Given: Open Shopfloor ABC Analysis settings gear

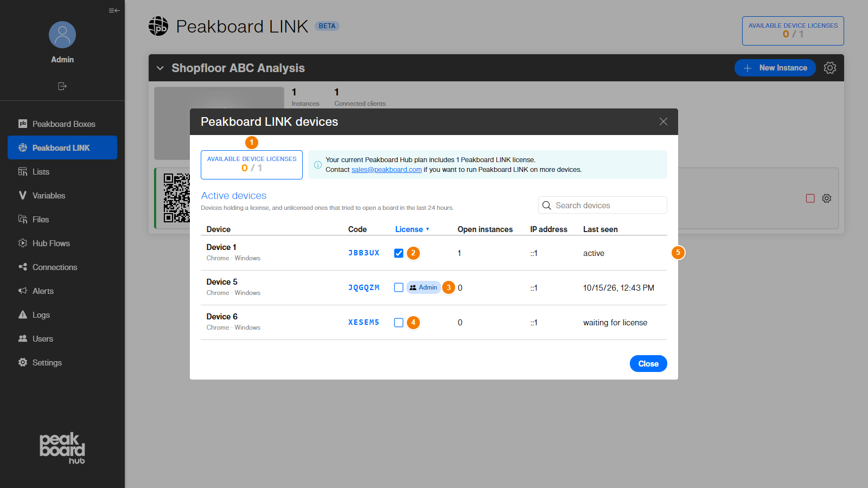Looking at the screenshot, I should [830, 68].
